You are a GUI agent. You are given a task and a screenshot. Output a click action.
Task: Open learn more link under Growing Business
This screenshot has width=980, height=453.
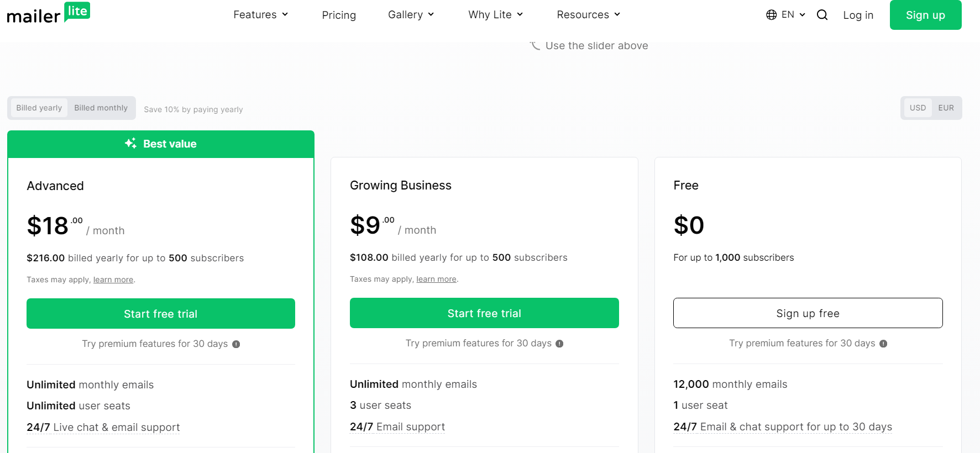(x=436, y=279)
